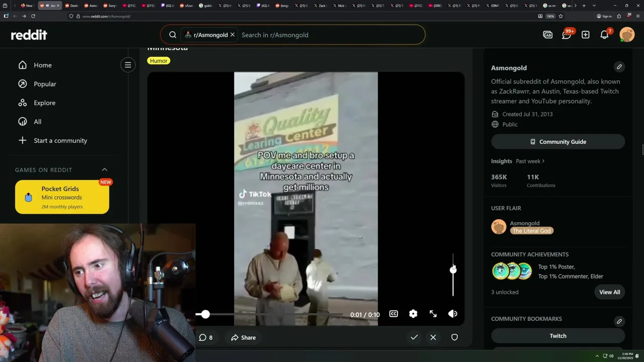Enter fullscreen on the video
Screen dimensions: 644x362
click(433, 314)
